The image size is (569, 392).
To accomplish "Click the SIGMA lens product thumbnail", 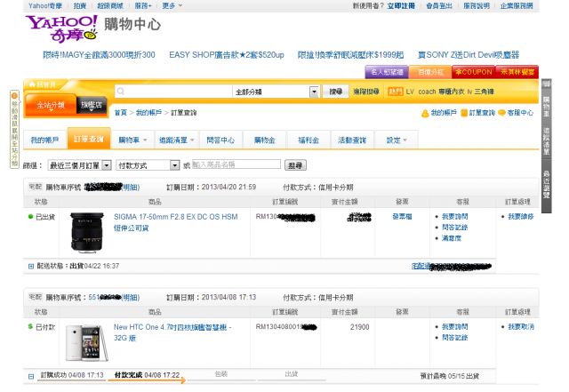I will pos(87,232).
